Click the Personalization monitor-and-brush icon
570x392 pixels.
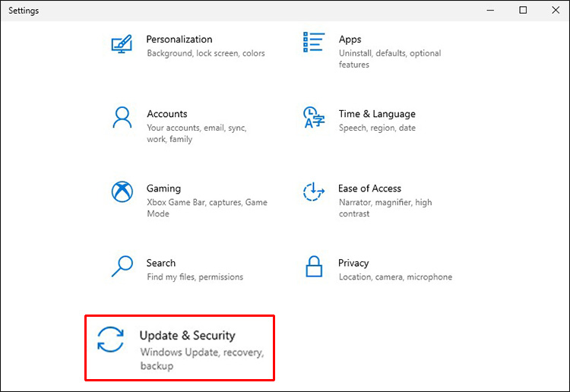click(122, 43)
